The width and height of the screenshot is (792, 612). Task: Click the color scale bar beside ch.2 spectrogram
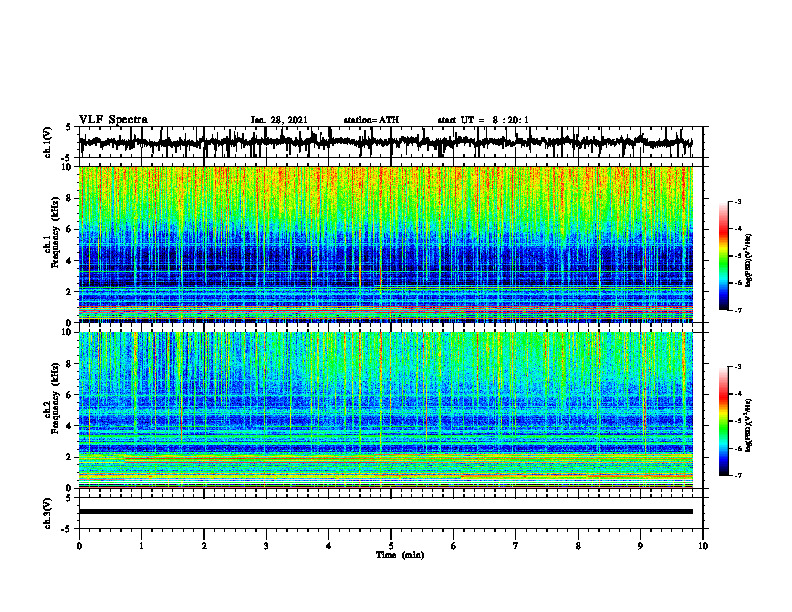point(723,421)
